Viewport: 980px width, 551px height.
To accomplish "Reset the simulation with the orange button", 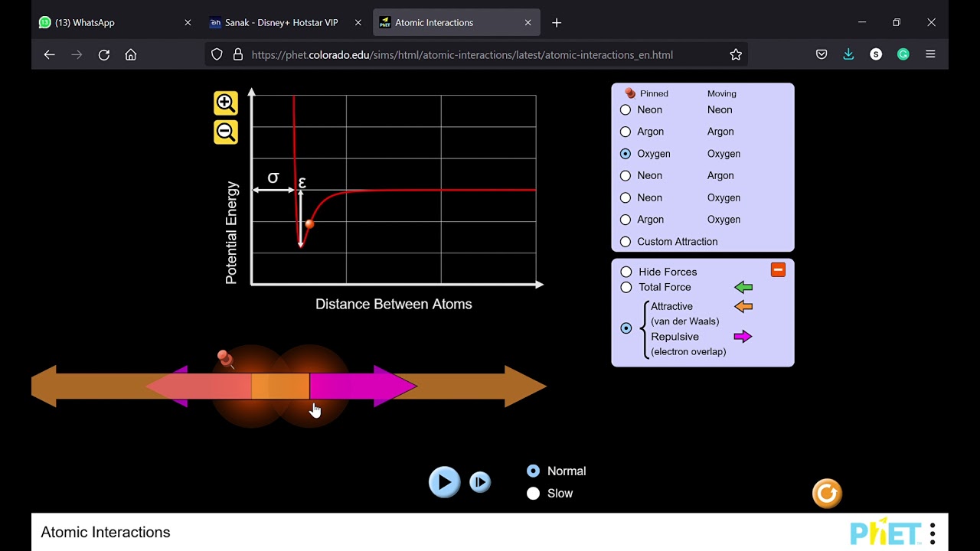I will [x=827, y=494].
